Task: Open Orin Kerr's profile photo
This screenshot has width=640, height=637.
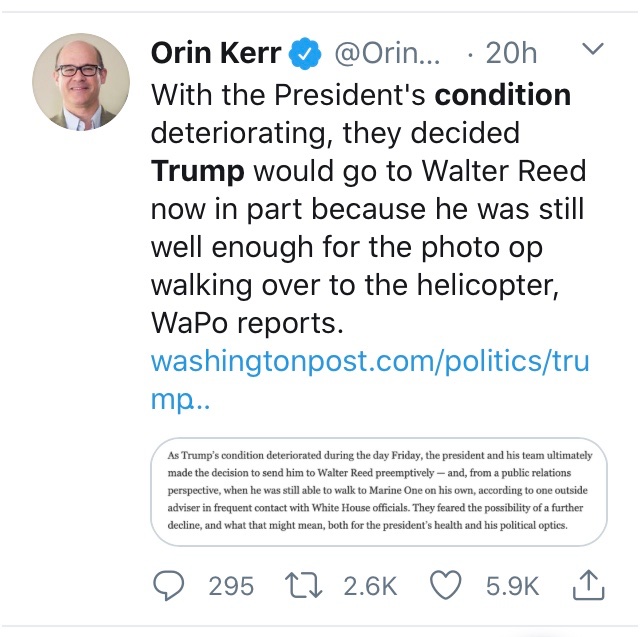Action: (x=82, y=83)
